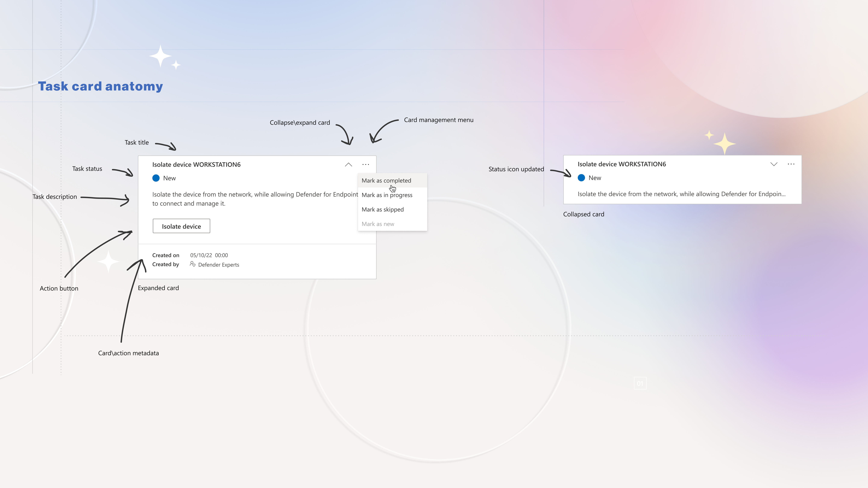Click the Collapse\expand card annotation
This screenshot has height=488, width=868.
300,123
